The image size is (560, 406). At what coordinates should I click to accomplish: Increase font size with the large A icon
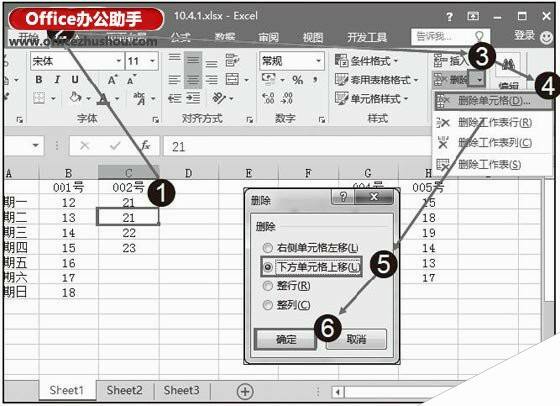112,80
